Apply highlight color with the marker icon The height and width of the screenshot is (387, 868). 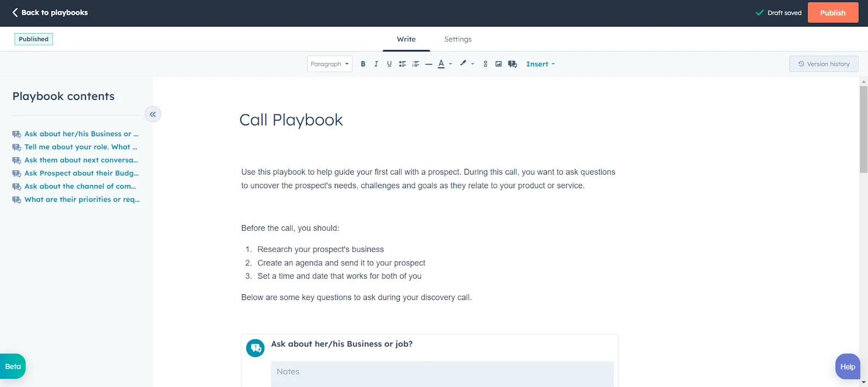(x=463, y=64)
